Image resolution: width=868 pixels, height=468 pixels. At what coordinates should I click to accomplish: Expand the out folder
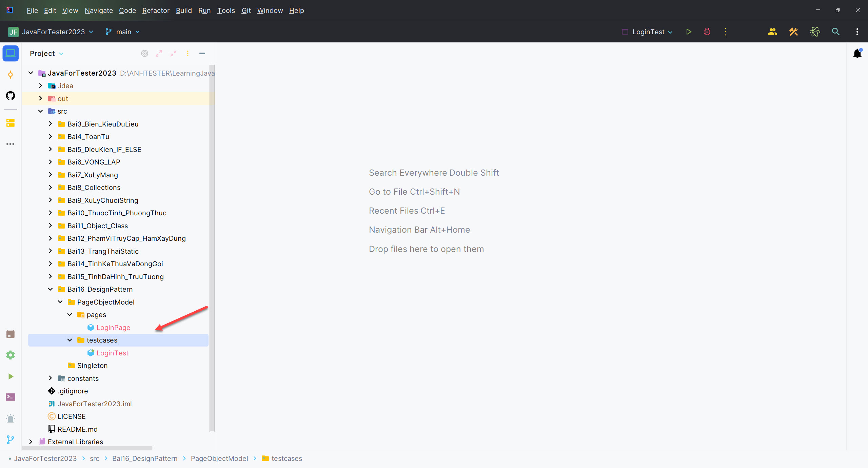click(41, 98)
